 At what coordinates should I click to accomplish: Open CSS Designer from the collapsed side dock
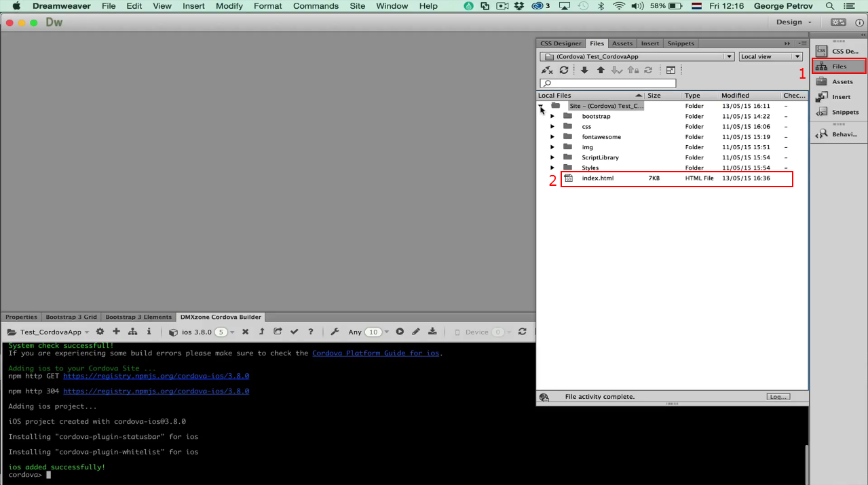(x=839, y=51)
